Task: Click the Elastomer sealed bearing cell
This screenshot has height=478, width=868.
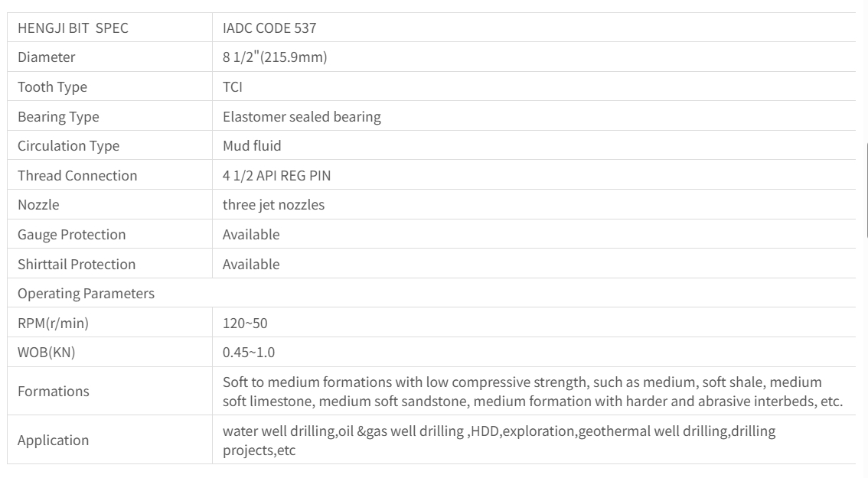Action: (302, 117)
